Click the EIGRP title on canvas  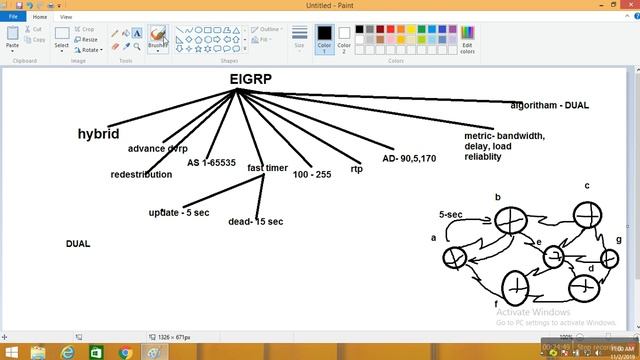click(251, 79)
